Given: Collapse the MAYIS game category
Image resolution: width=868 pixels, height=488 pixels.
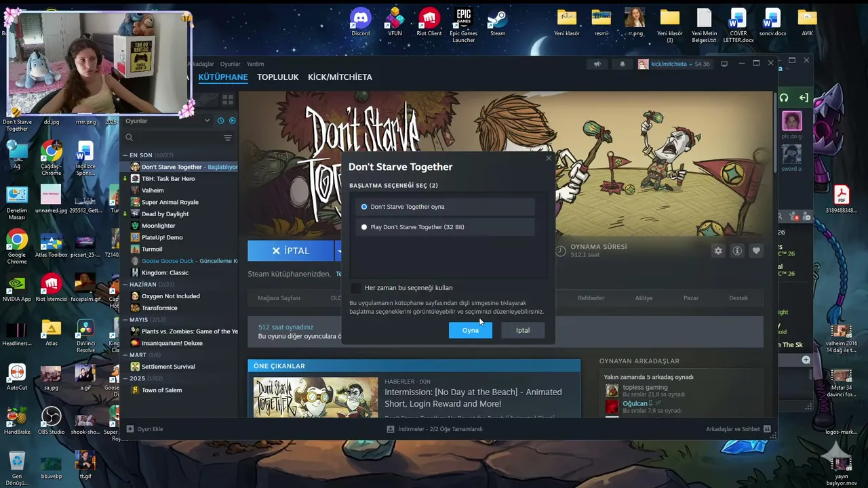Looking at the screenshot, I should pos(125,320).
